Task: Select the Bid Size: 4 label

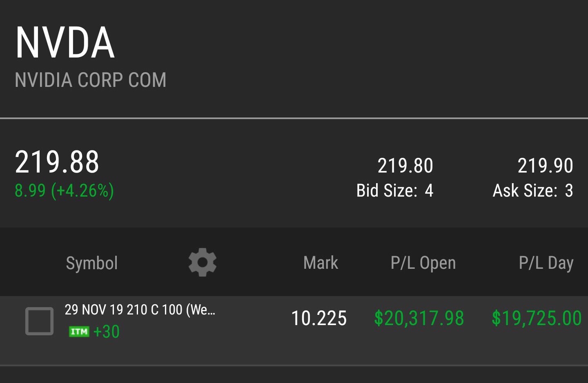Action: coord(394,190)
